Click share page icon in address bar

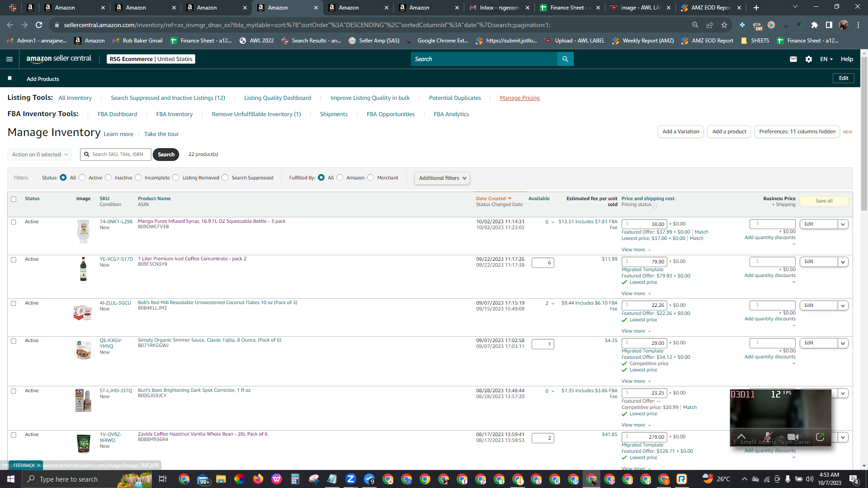(x=710, y=25)
